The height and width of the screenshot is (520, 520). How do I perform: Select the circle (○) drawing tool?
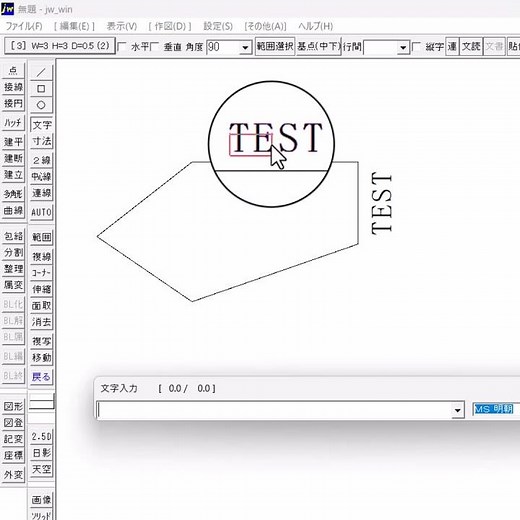[41, 105]
